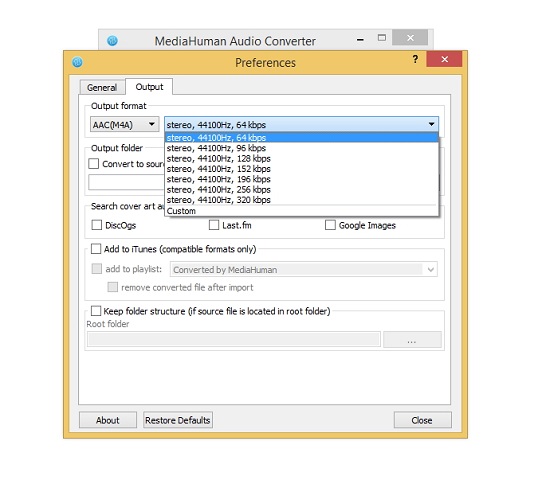Click the Close button at bottom
The height and width of the screenshot is (484, 550).
tap(422, 420)
